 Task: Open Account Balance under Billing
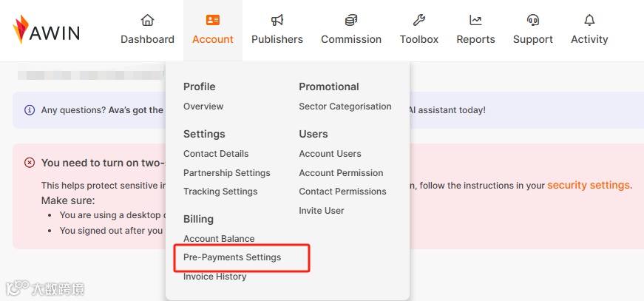(219, 239)
